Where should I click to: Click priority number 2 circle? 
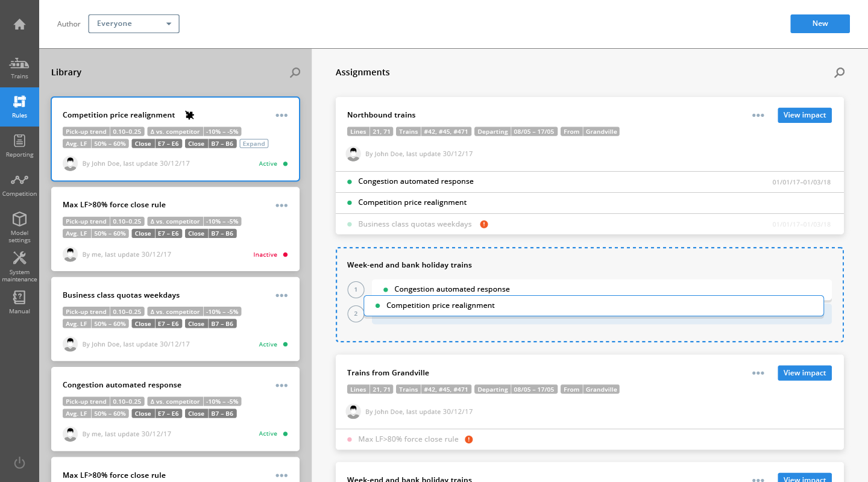(356, 314)
